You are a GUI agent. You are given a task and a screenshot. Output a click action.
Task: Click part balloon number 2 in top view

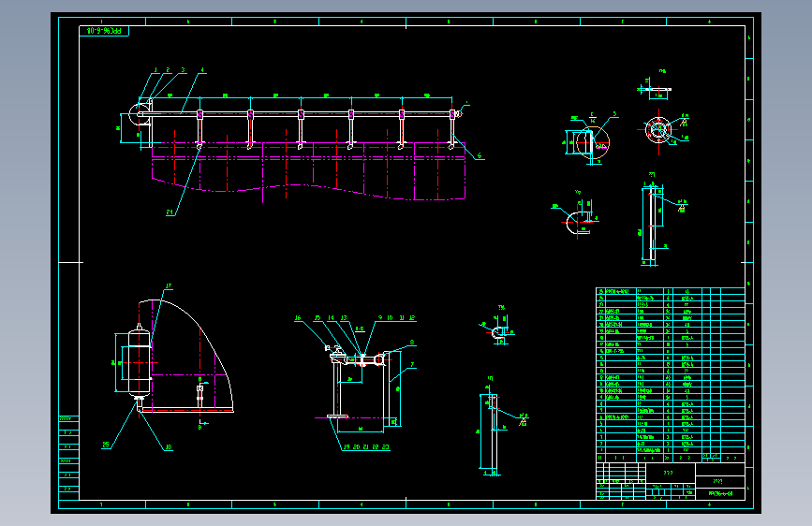point(168,70)
